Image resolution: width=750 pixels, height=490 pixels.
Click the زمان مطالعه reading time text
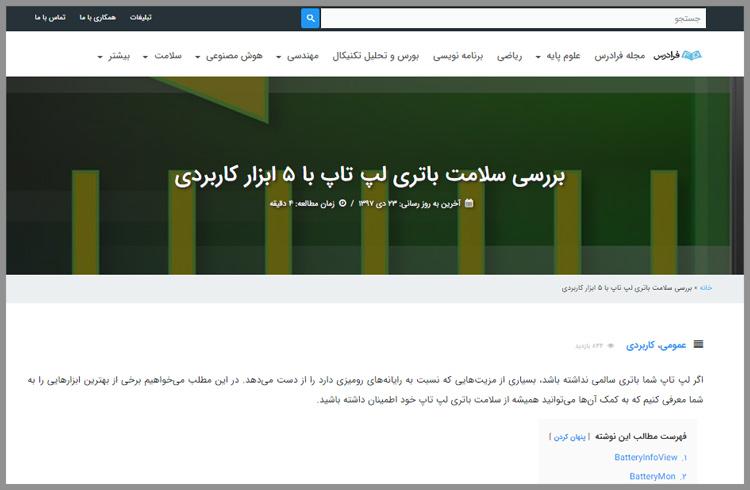pyautogui.click(x=302, y=203)
